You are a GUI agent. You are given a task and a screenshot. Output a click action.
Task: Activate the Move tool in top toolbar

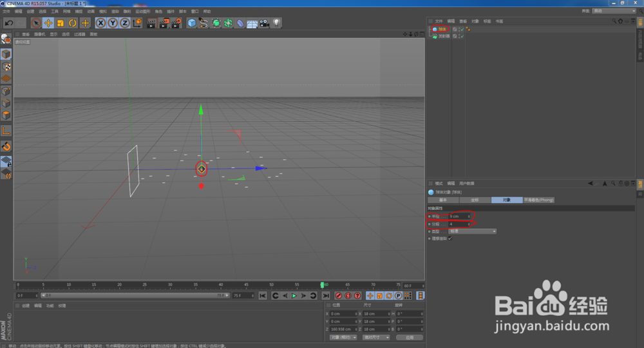(48, 23)
